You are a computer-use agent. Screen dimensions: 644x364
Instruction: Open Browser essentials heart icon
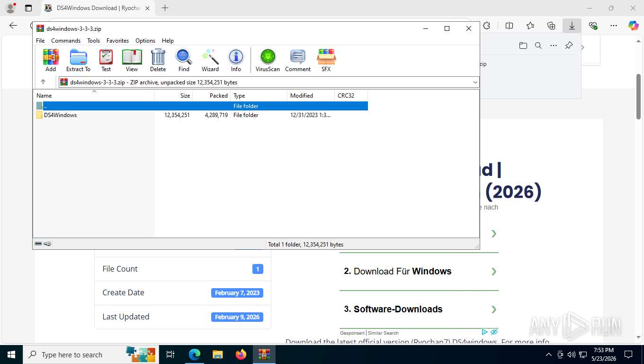593,26
